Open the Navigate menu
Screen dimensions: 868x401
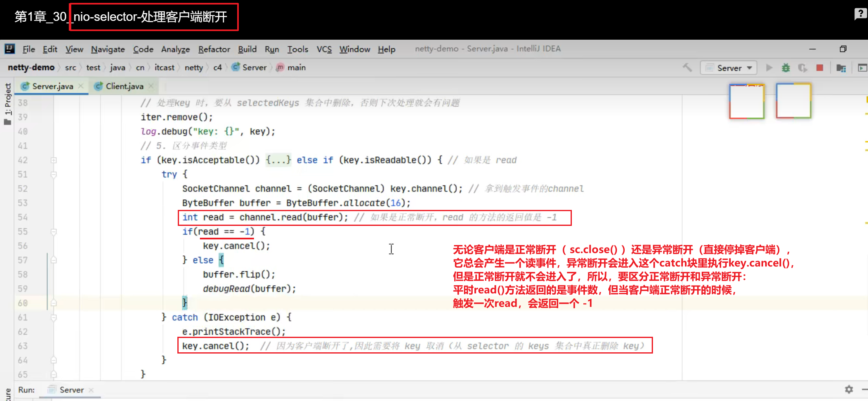pyautogui.click(x=108, y=49)
